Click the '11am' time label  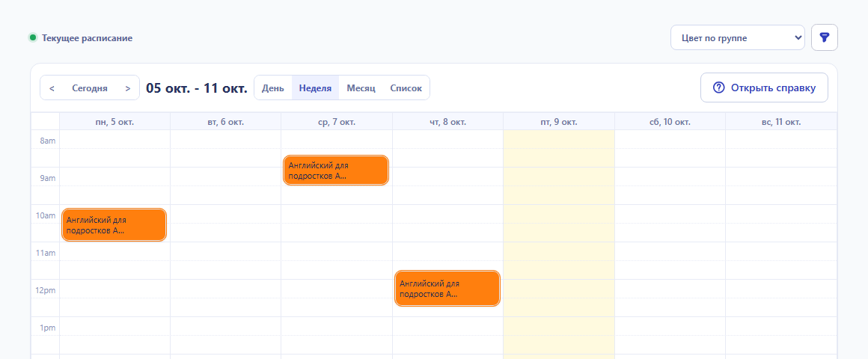tap(46, 253)
